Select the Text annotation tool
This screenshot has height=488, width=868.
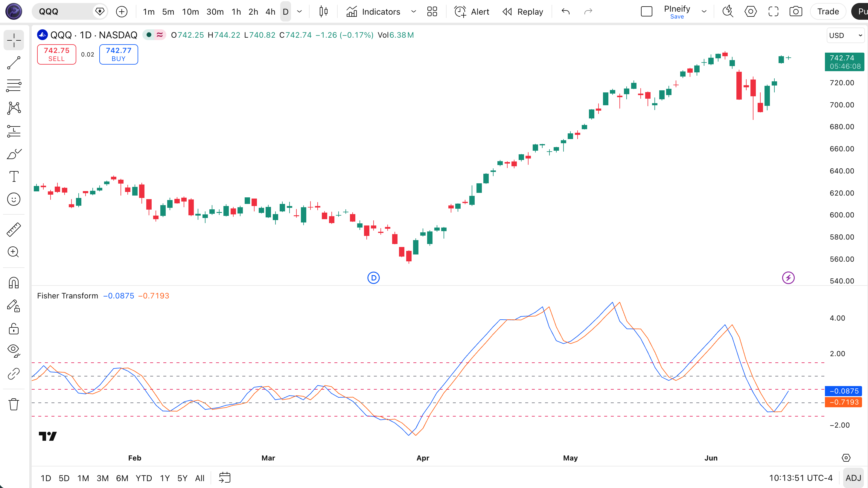tap(14, 176)
